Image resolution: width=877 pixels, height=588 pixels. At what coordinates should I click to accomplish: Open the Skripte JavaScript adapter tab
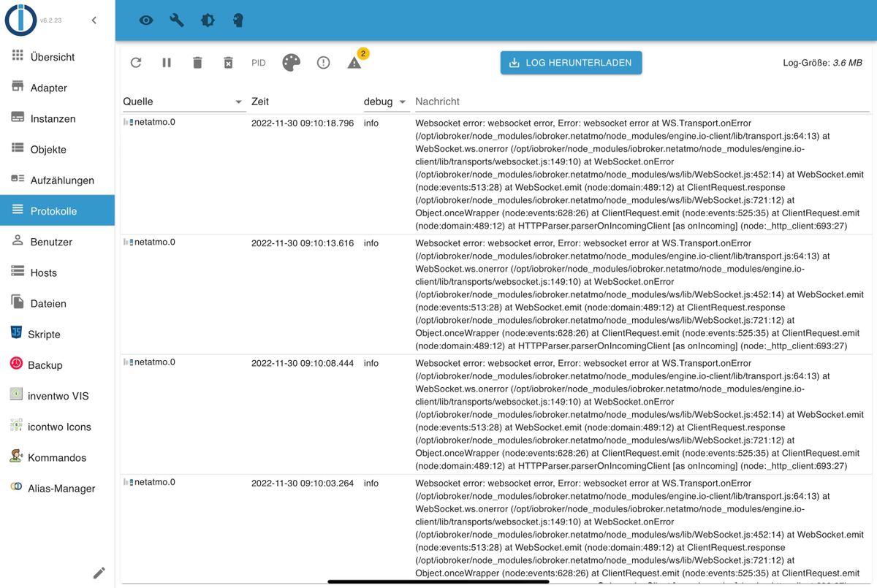coord(57,334)
